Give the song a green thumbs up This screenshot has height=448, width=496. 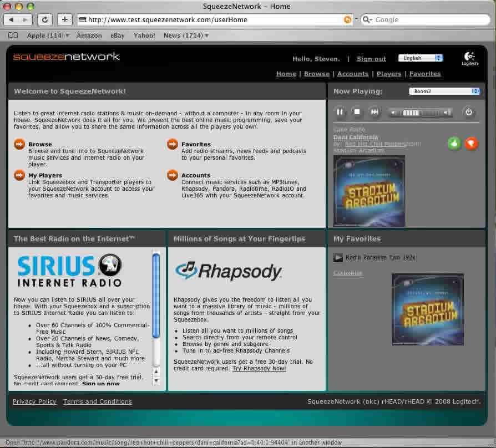click(454, 144)
